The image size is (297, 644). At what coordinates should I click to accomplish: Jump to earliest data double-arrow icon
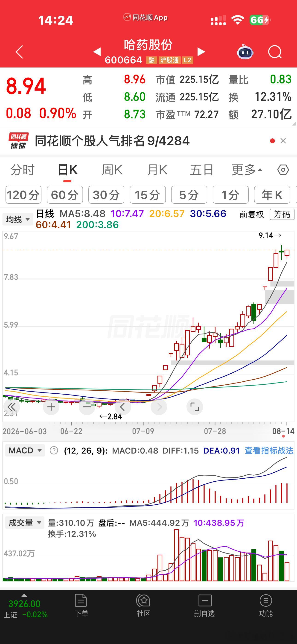(12, 407)
